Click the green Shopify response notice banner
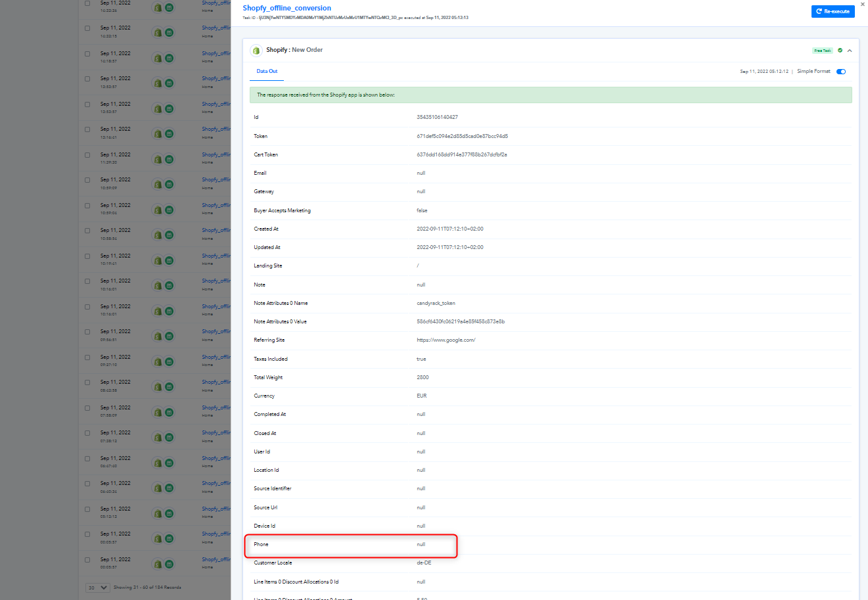This screenshot has height=600, width=868. click(551, 95)
